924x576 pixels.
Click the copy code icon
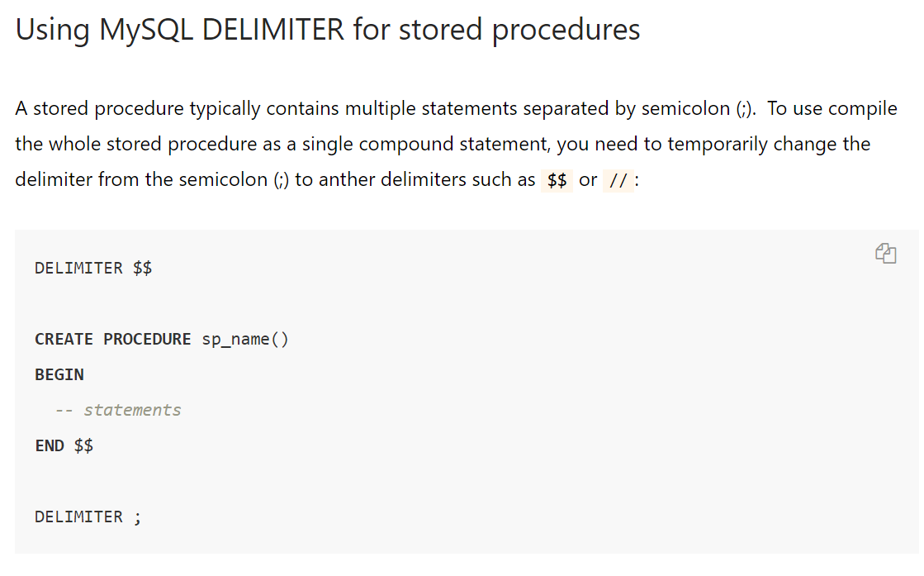pos(885,253)
